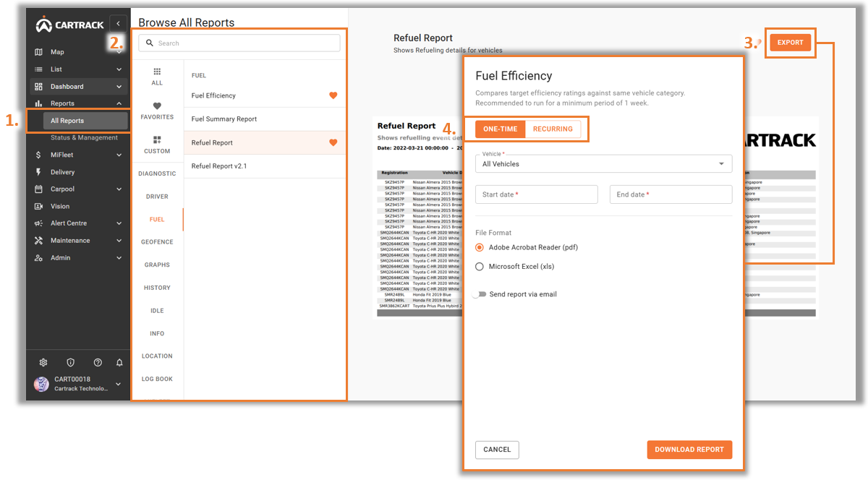Image resolution: width=868 pixels, height=480 pixels.
Task: Expand the Alert Centre menu chevron
Action: tap(119, 223)
